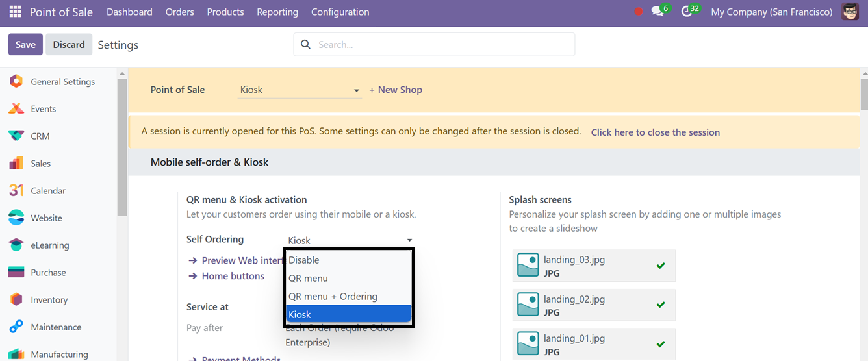This screenshot has width=868, height=361.
Task: Select the highlighted Kiosk option in the list
Action: [x=348, y=314]
